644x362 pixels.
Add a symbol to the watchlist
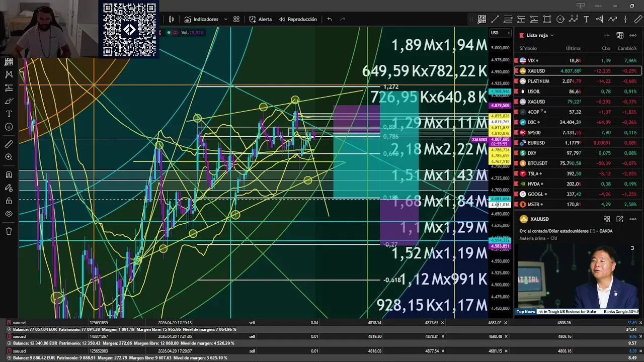607,35
